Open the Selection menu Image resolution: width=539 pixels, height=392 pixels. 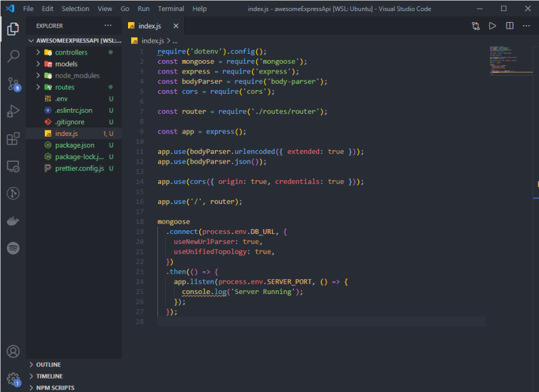click(75, 9)
